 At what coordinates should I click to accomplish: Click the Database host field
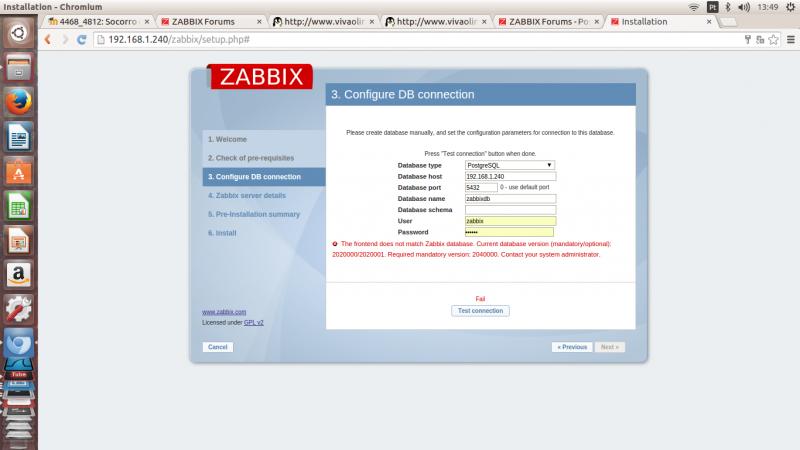click(510, 177)
